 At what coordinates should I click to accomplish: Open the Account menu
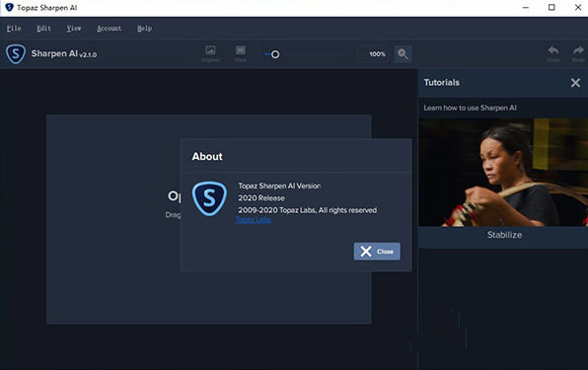[x=110, y=29]
